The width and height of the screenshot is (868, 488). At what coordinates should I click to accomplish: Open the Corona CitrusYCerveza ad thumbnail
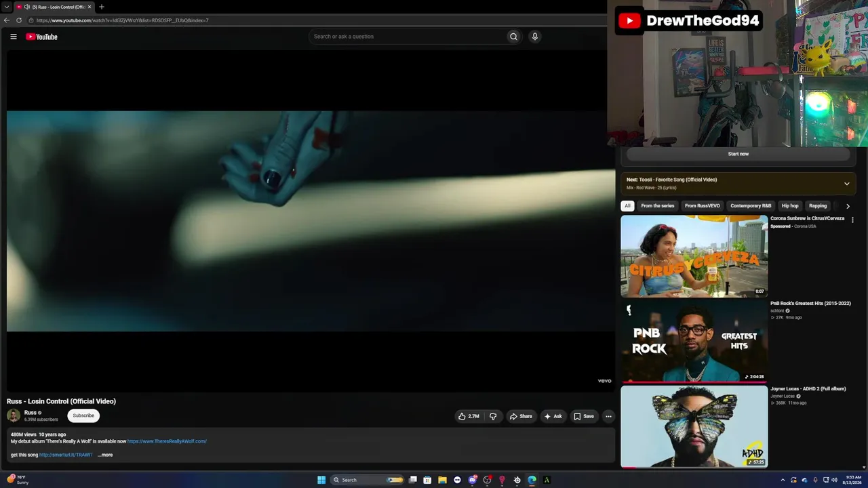pyautogui.click(x=694, y=256)
